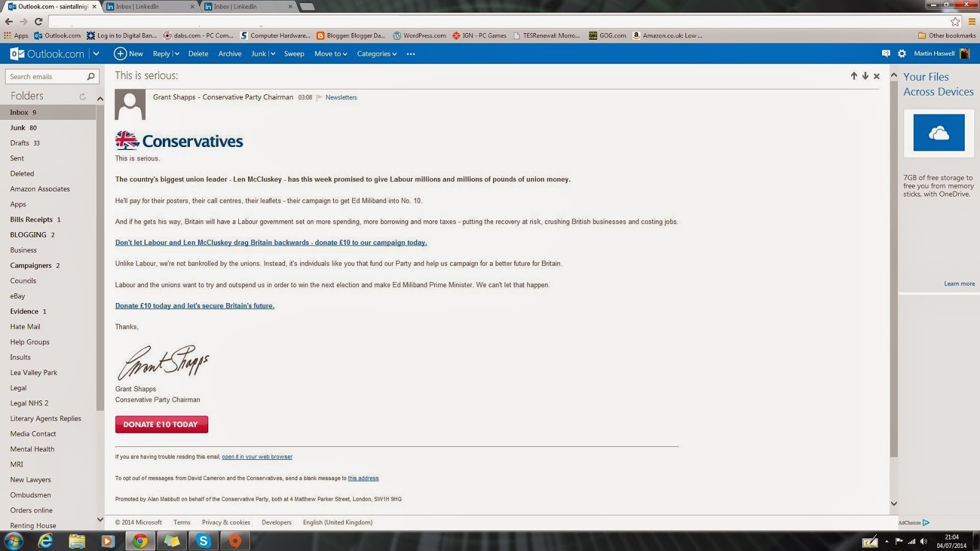
Task: Click Learn more in OneDrive ad
Action: tap(959, 283)
